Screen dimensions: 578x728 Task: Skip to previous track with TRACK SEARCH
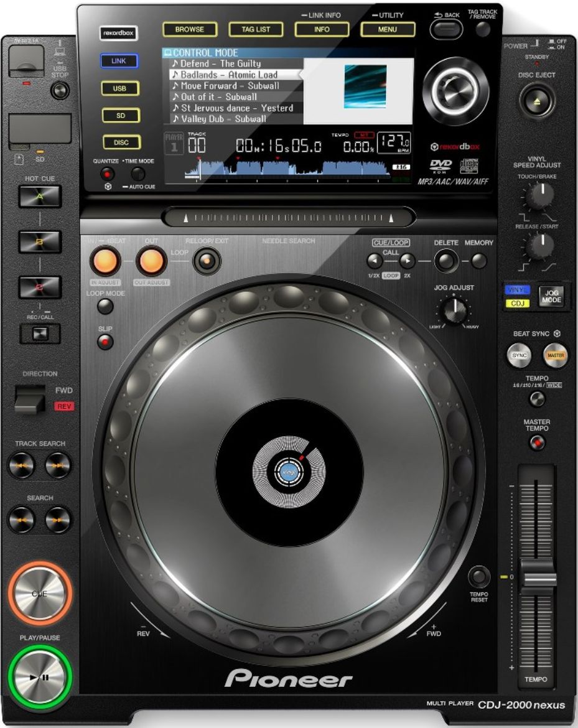click(x=21, y=465)
